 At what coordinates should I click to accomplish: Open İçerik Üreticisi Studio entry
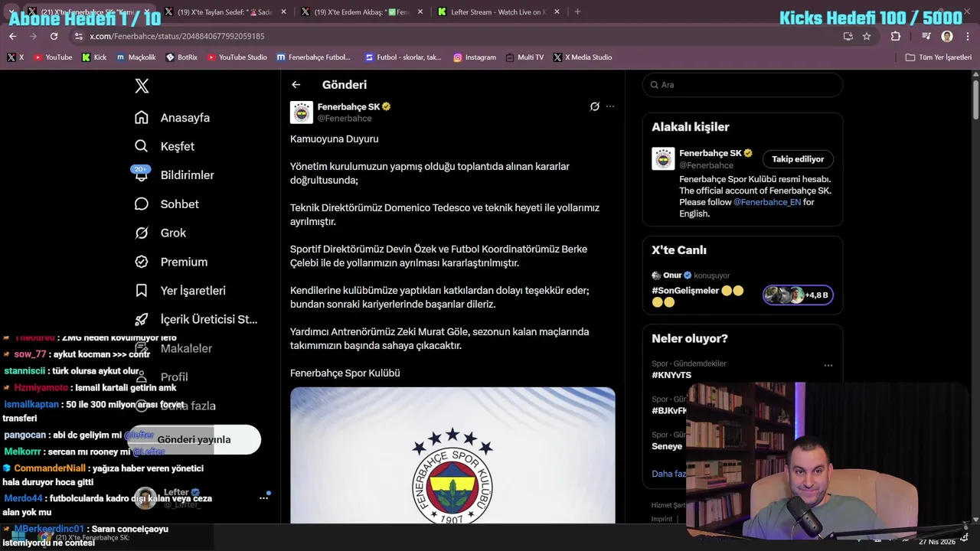[196, 319]
